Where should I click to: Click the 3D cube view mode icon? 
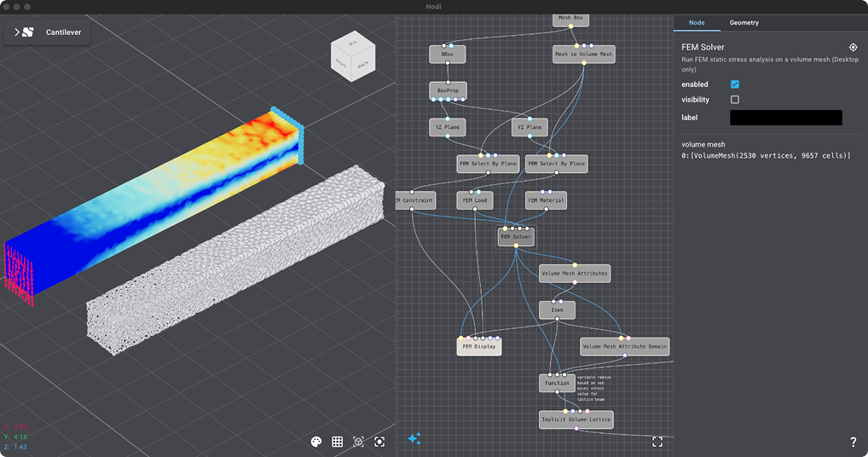(358, 442)
